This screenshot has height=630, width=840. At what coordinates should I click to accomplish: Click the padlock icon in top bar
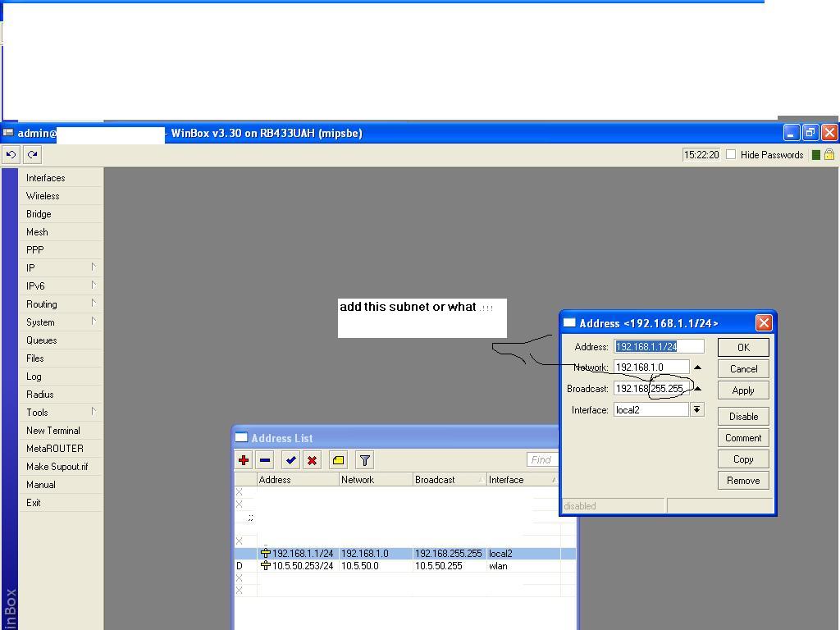[x=829, y=155]
